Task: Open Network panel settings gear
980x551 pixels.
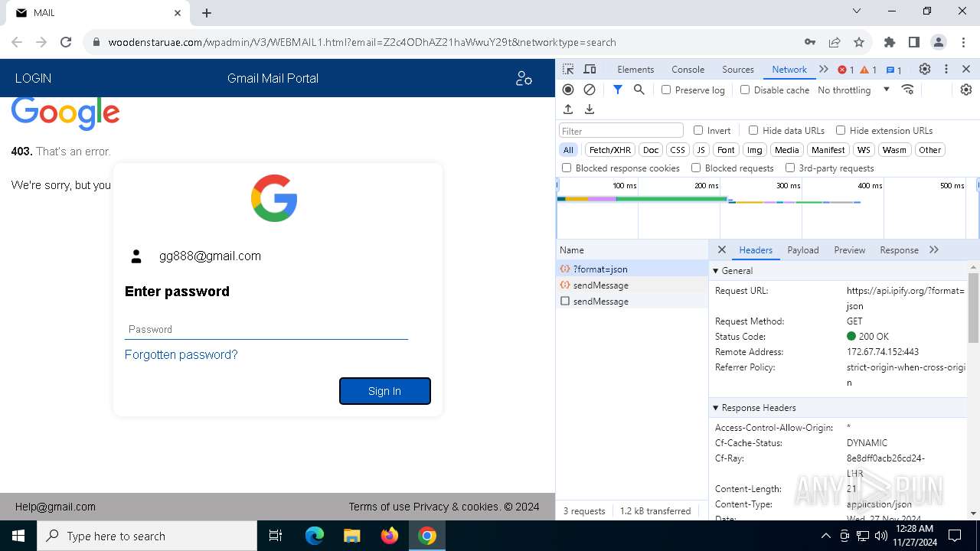Action: click(966, 90)
